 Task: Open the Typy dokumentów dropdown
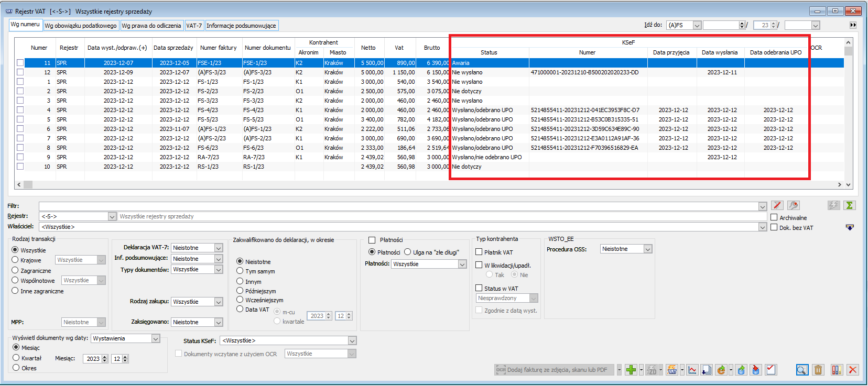pyautogui.click(x=219, y=269)
